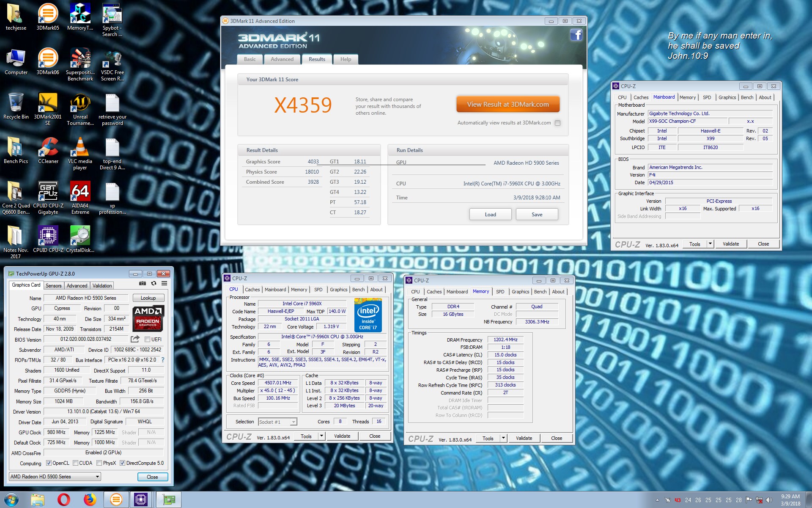Click the Windows Start orb

[x=11, y=500]
